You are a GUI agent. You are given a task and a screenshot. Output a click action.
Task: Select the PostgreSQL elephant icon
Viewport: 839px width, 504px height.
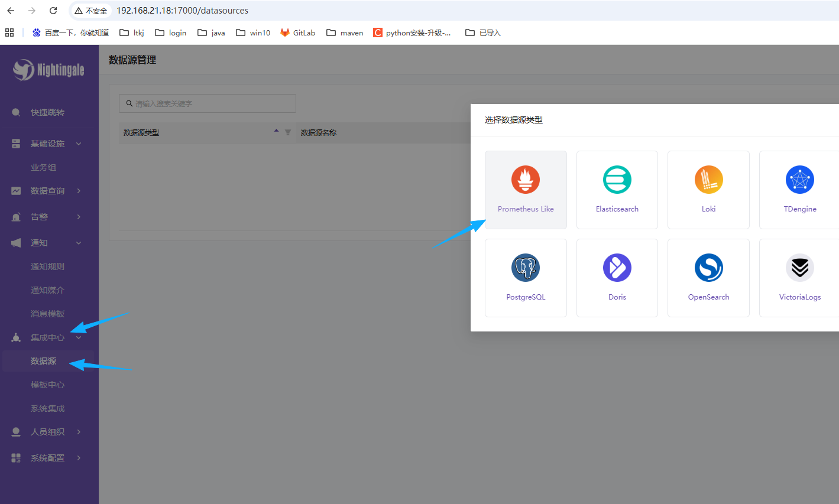[526, 268]
